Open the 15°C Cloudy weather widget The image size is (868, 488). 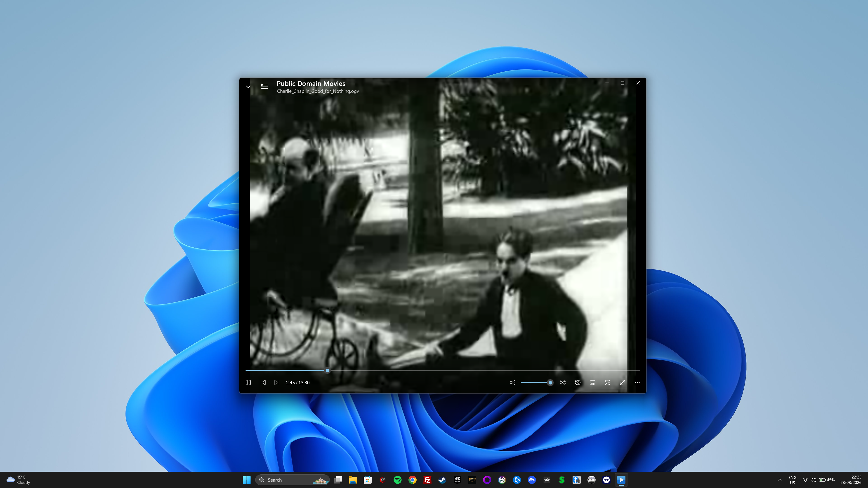coord(19,480)
